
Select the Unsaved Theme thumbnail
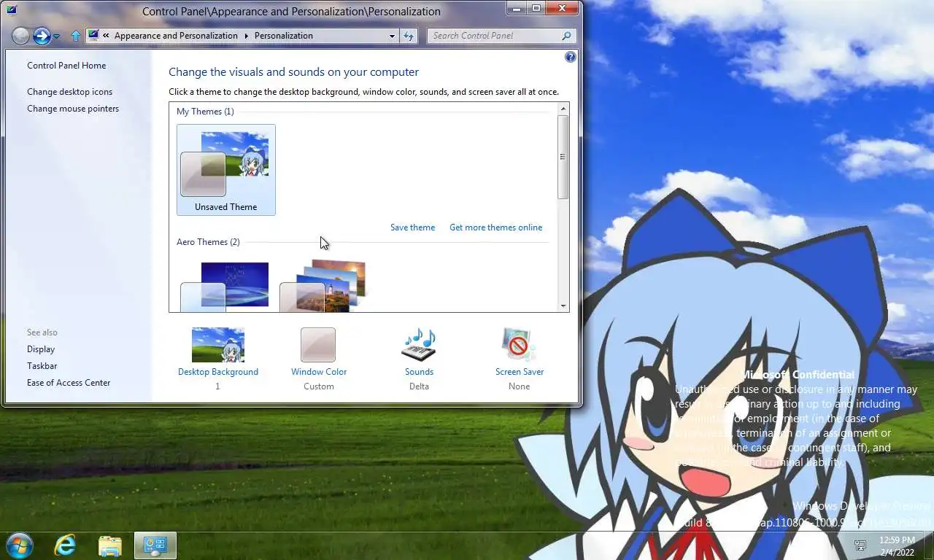(x=226, y=170)
